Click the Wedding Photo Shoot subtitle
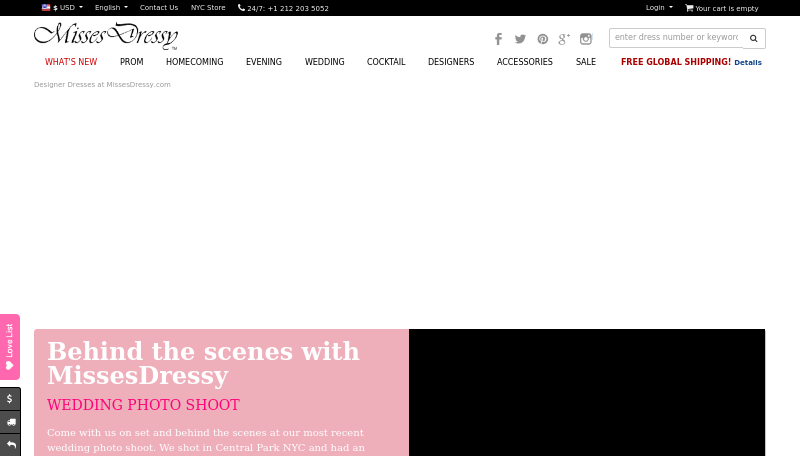This screenshot has width=800, height=456. (x=143, y=404)
